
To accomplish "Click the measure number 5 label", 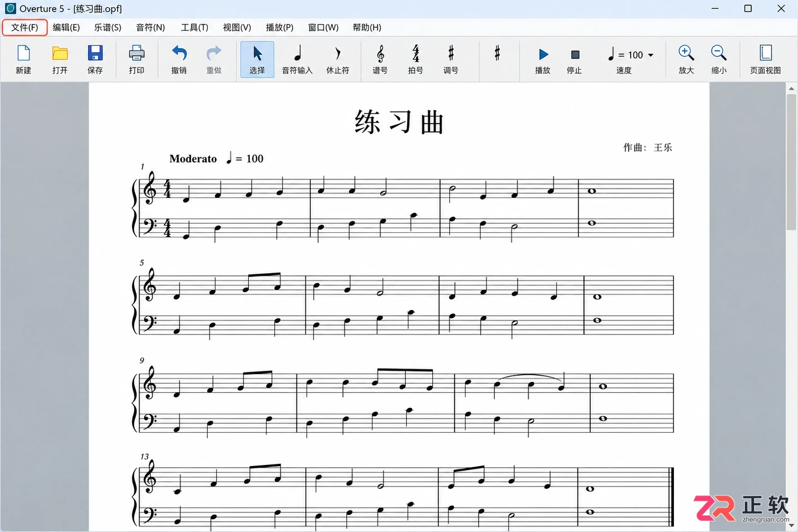I will click(142, 263).
